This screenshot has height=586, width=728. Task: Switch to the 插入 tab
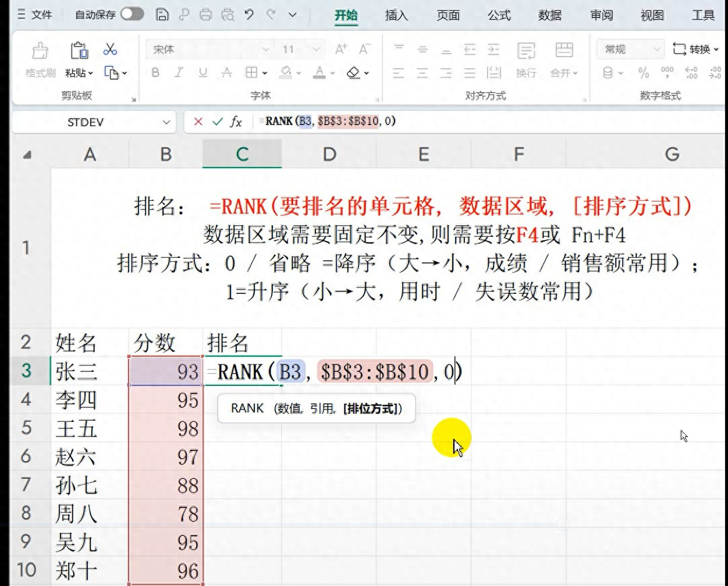click(396, 15)
